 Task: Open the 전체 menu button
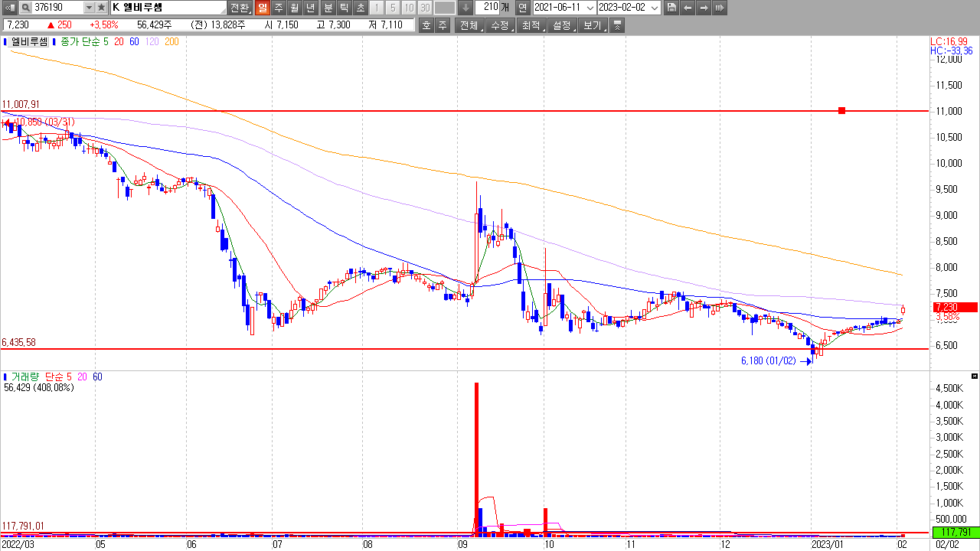coord(469,25)
